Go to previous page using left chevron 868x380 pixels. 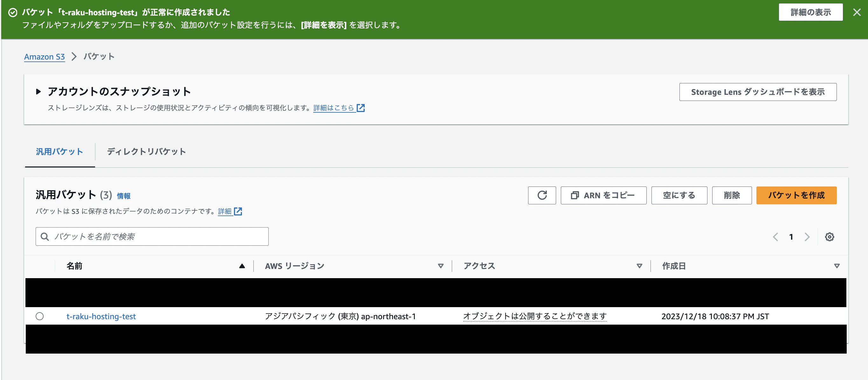pyautogui.click(x=776, y=237)
